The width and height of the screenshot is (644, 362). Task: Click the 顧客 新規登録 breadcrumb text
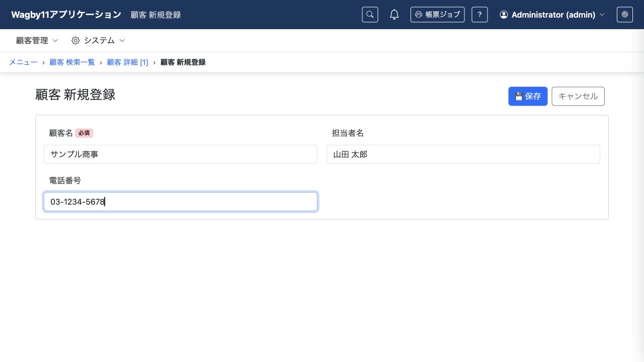[x=183, y=62]
